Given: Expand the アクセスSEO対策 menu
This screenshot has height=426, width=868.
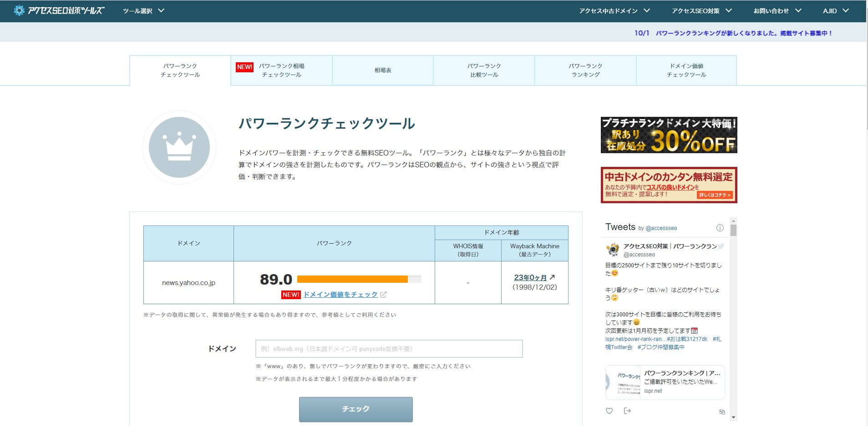Looking at the screenshot, I should (x=701, y=11).
